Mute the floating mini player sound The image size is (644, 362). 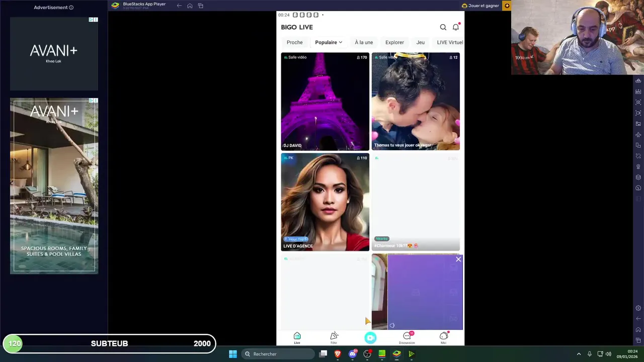click(x=392, y=325)
